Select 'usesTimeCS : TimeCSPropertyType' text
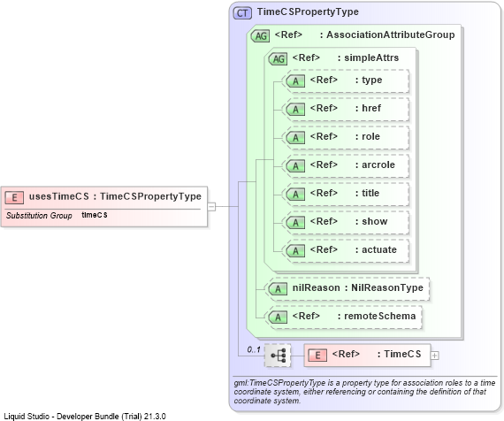 click(x=115, y=196)
